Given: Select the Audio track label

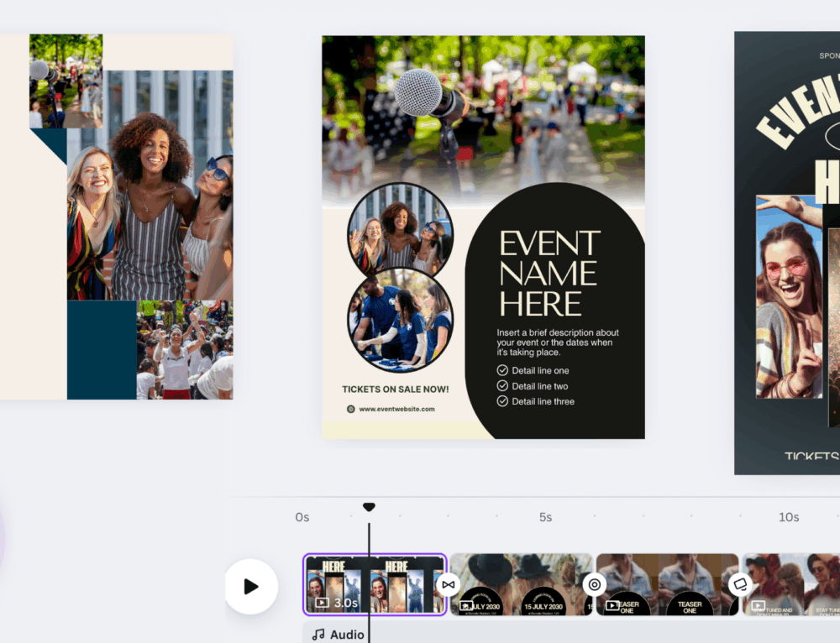Looking at the screenshot, I should [346, 635].
